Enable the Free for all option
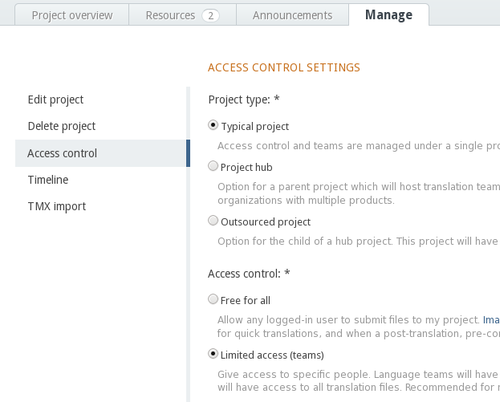Screen dimensions: 500x402 click(213, 299)
